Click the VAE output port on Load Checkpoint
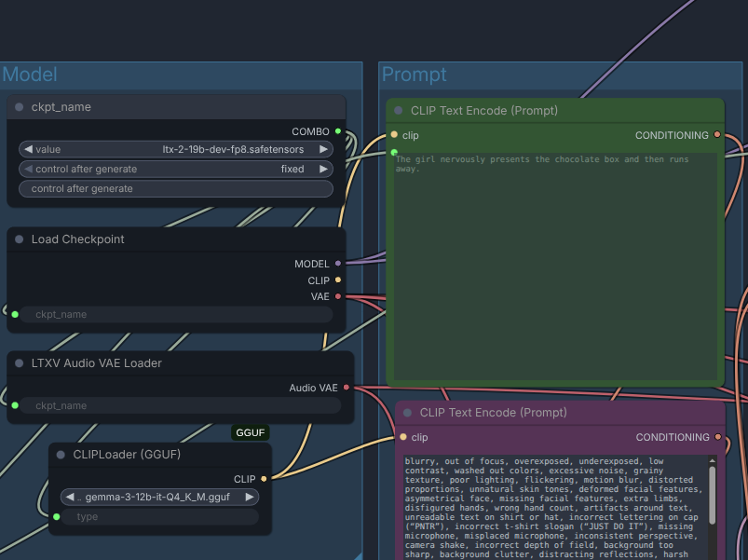This screenshot has width=748, height=560. [x=338, y=296]
